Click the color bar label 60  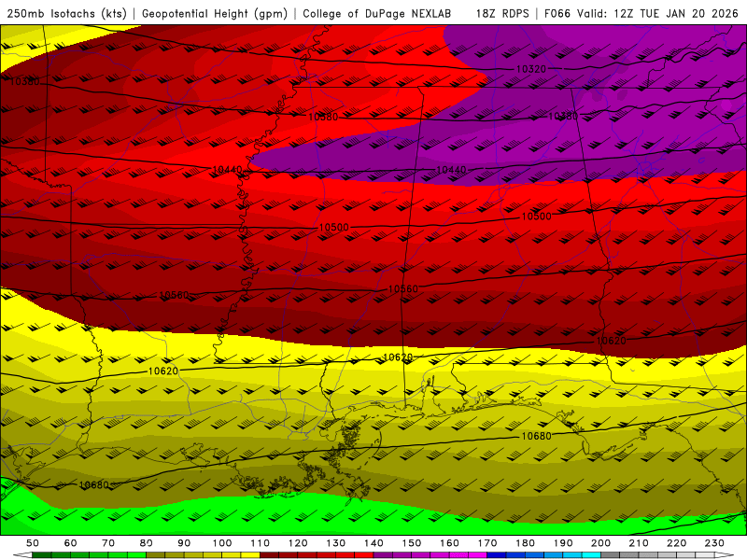click(70, 543)
